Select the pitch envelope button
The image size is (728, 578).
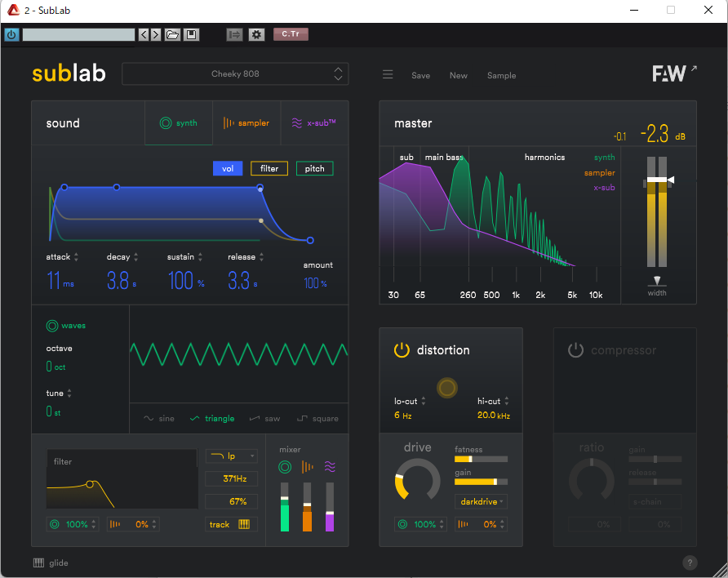[314, 168]
